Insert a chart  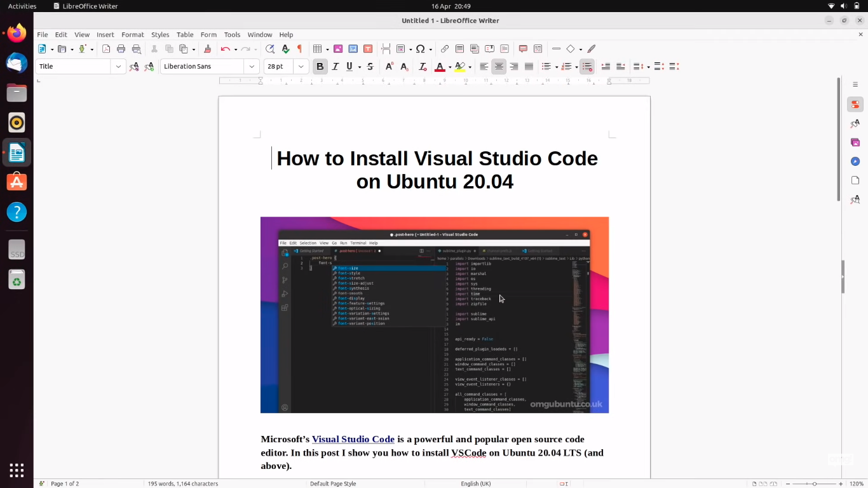(353, 49)
